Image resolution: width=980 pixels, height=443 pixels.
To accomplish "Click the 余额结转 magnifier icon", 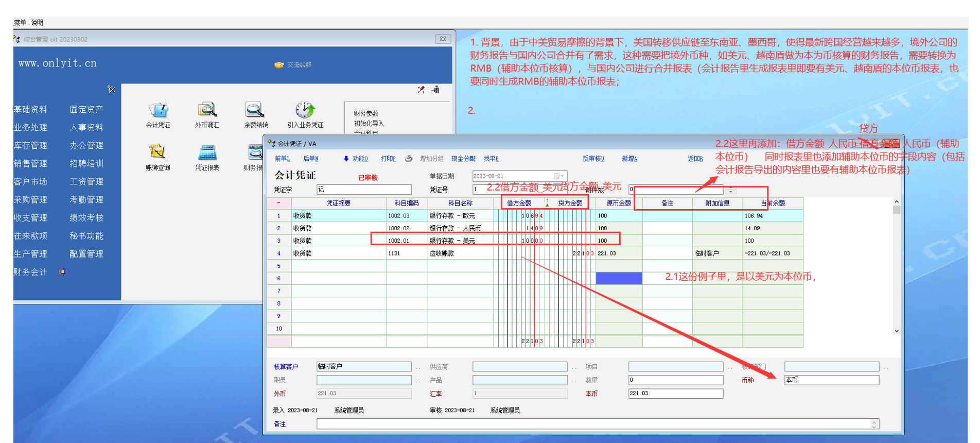I will pos(255,110).
